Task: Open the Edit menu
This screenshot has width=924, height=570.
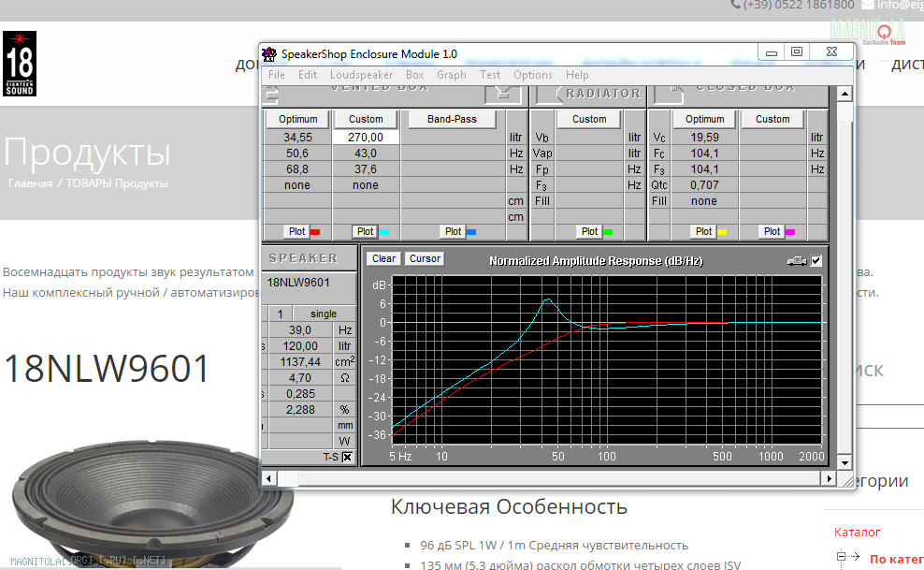Action: pyautogui.click(x=308, y=75)
